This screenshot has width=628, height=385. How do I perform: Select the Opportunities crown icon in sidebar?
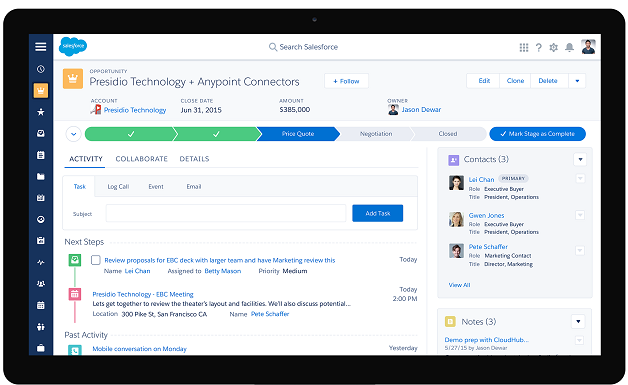point(40,91)
